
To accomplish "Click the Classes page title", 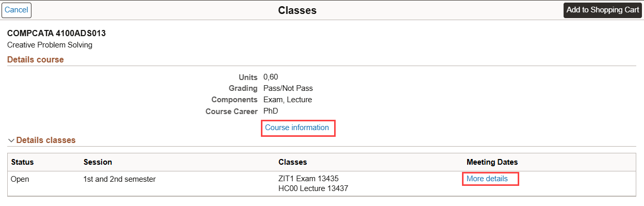I will point(298,10).
